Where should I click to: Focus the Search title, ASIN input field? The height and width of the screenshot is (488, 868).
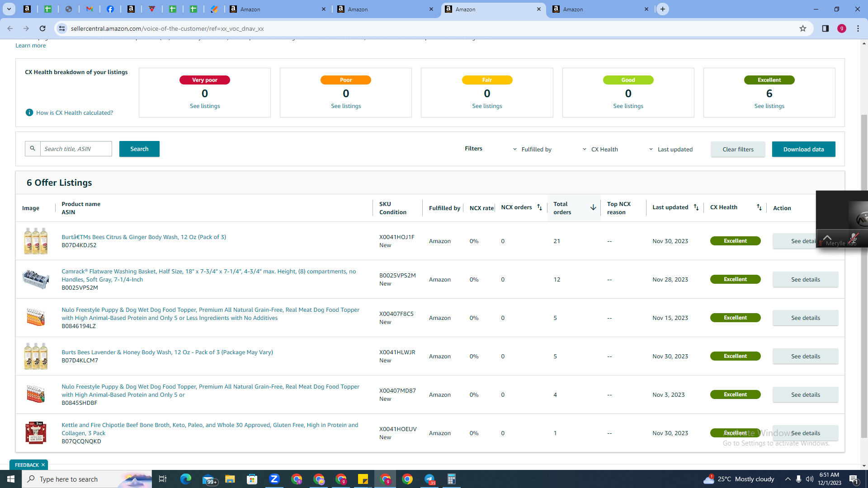coord(76,149)
